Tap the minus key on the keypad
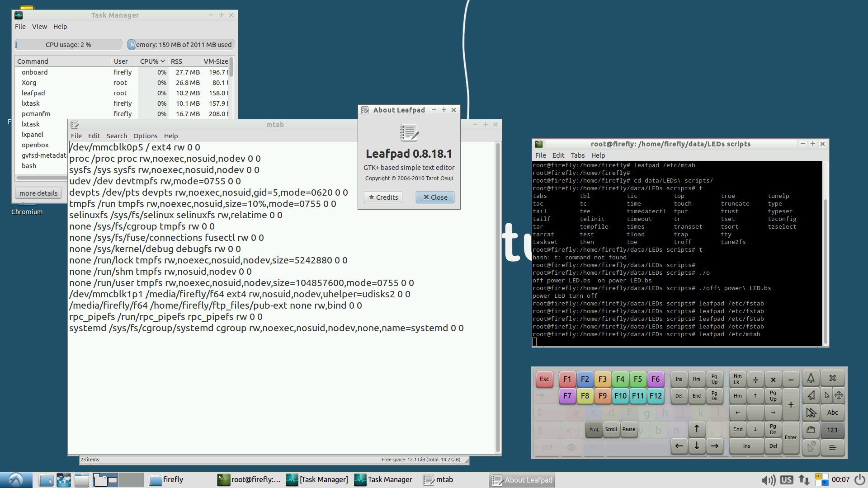 pos(791,380)
